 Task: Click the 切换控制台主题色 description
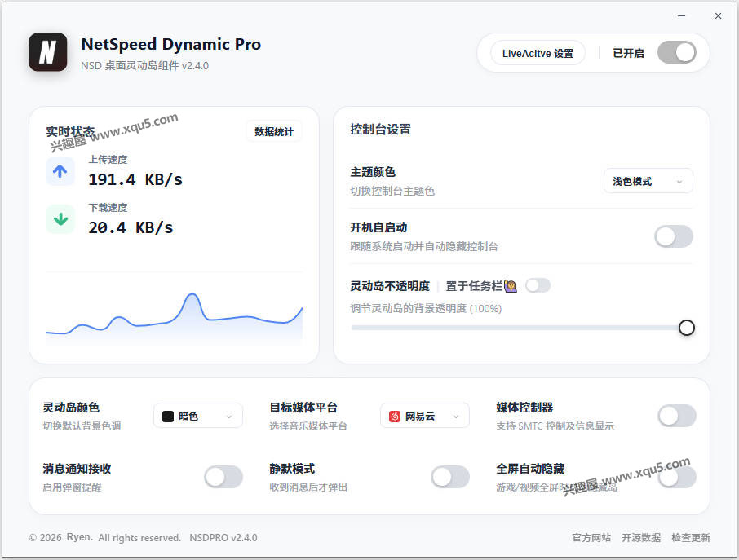pos(392,191)
